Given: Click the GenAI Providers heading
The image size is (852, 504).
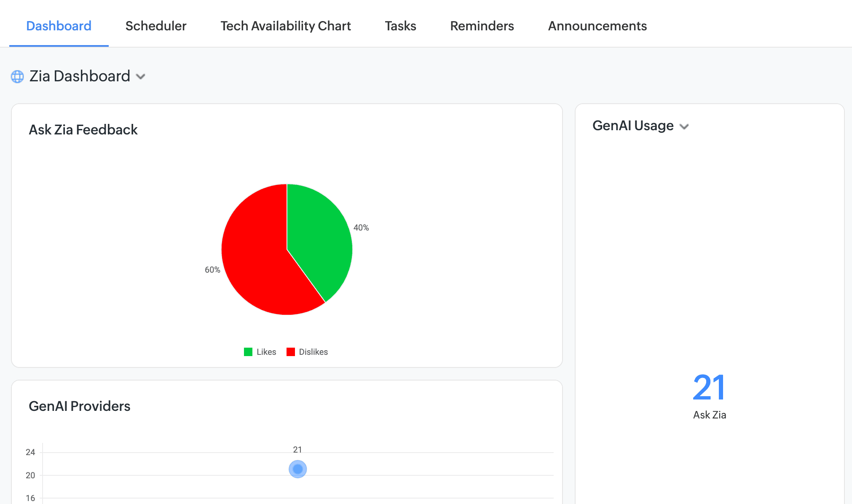Looking at the screenshot, I should tap(79, 406).
